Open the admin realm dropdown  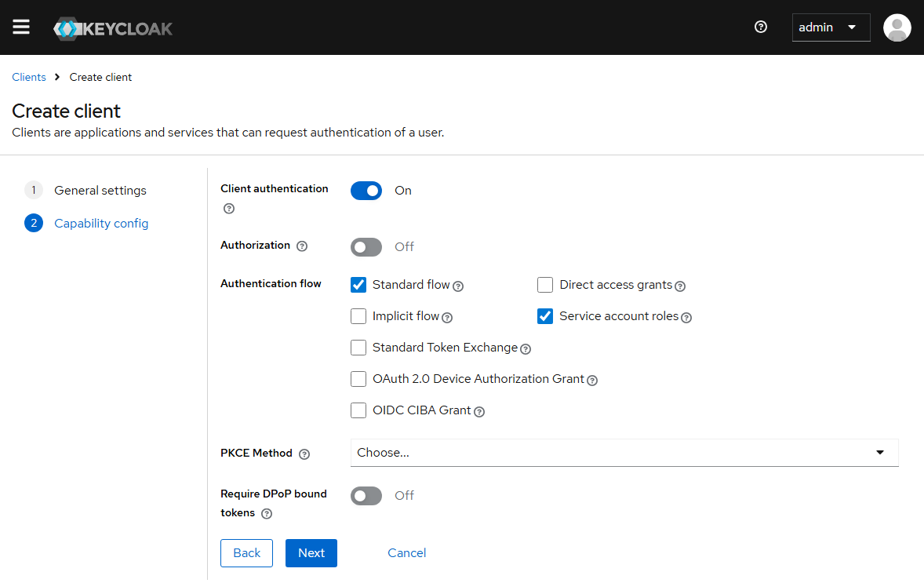(x=830, y=27)
